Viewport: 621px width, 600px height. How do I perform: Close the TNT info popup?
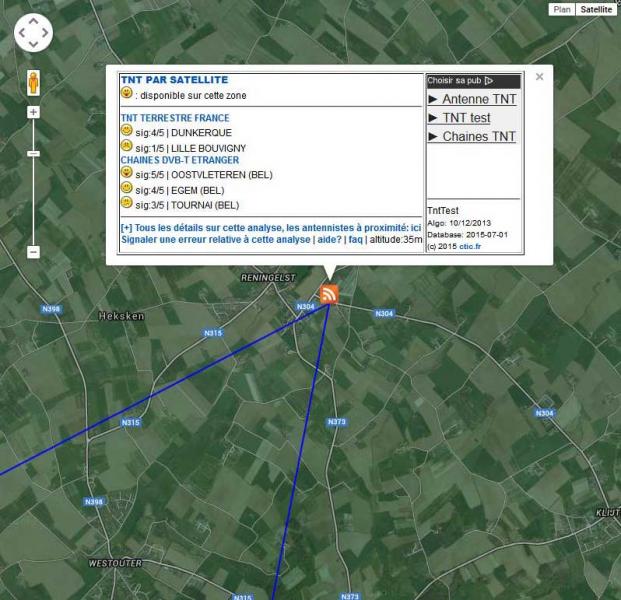coord(539,76)
